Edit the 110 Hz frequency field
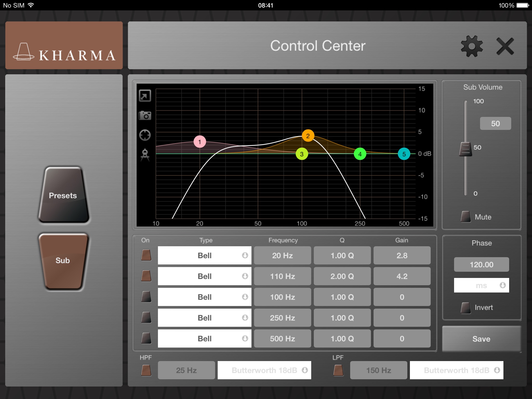Image resolution: width=532 pixels, height=399 pixels. 283,276
